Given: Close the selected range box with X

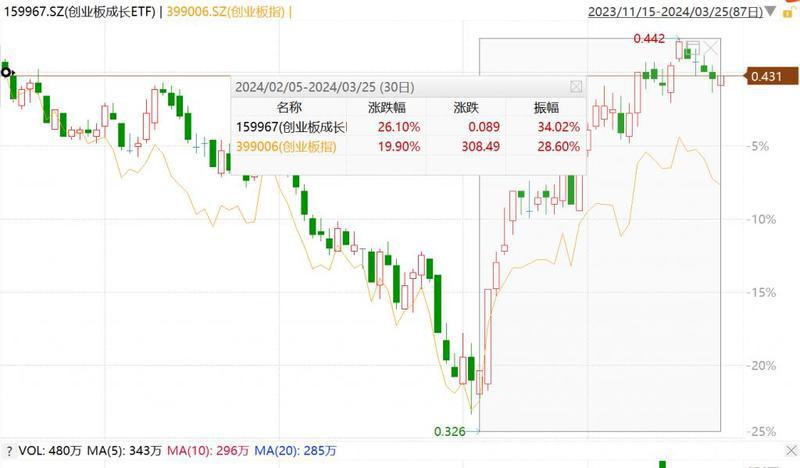Looking at the screenshot, I should coord(711,48).
